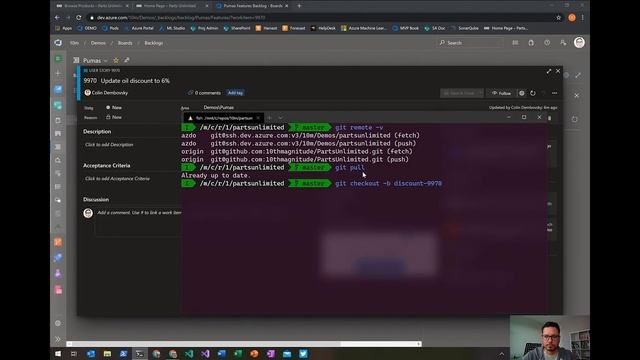
Task: Click the Boards breadcrumb link
Action: 125,43
